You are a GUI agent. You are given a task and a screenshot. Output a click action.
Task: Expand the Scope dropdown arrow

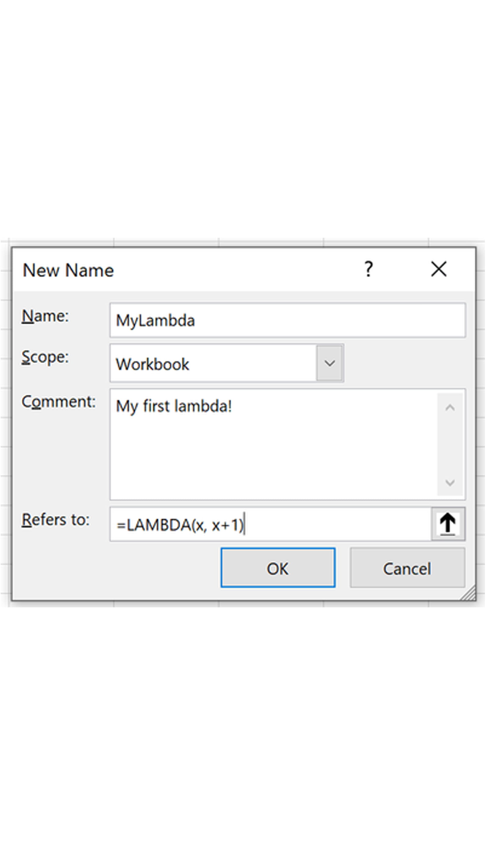pyautogui.click(x=329, y=363)
